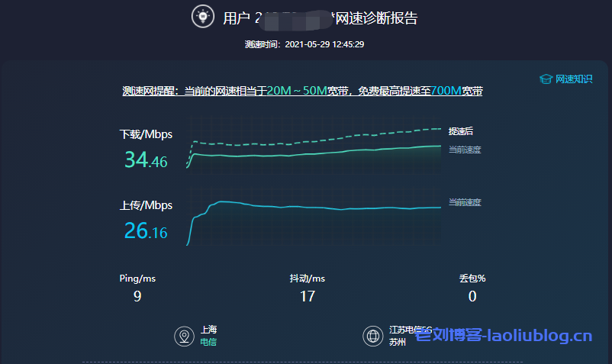Click the 当前速度 label on the download chart

464,150
